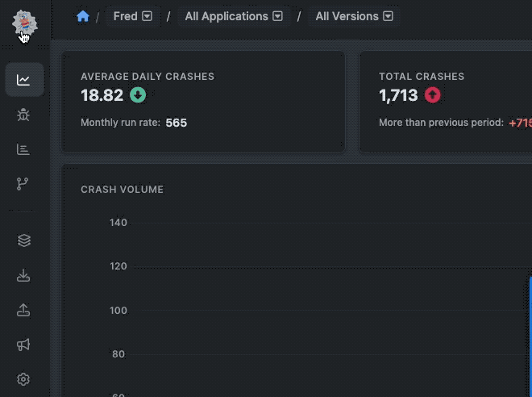This screenshot has height=397, width=532.
Task: Click the monthly run rate value 565
Action: 177,123
